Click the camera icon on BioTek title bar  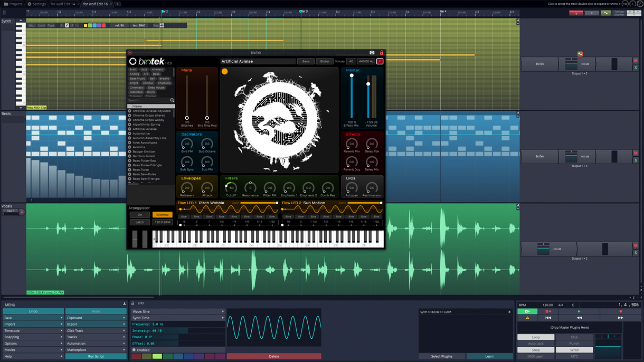(372, 52)
